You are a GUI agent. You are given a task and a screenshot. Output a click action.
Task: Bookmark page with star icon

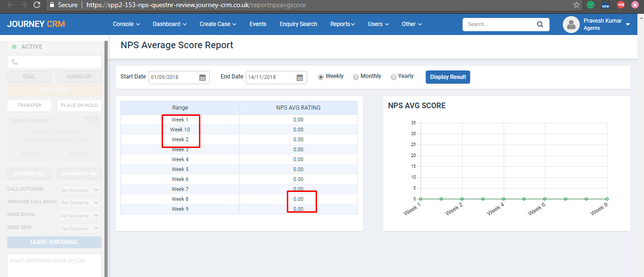[x=576, y=5]
